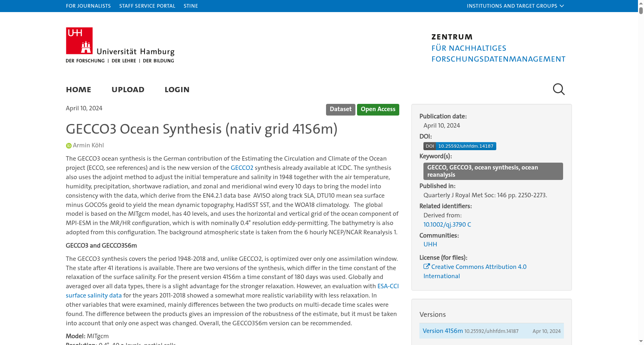Open the LOGIN menu item
This screenshot has height=345, width=644.
point(177,90)
